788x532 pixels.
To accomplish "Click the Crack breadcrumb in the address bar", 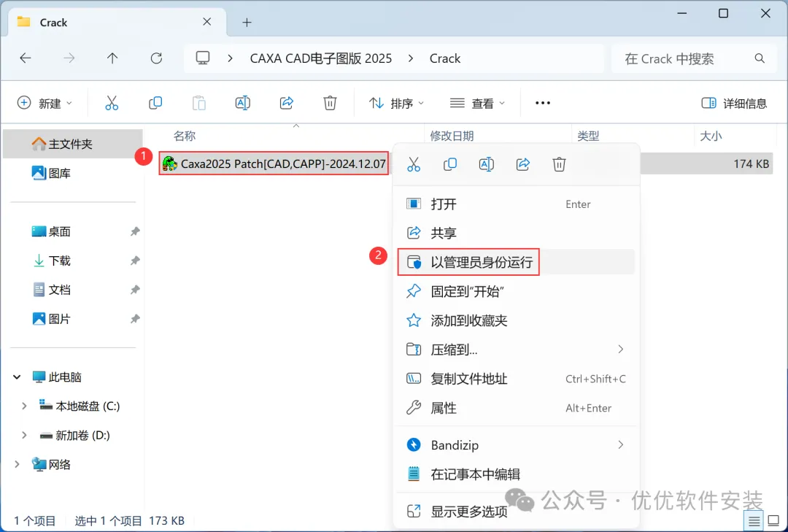I will click(x=445, y=58).
